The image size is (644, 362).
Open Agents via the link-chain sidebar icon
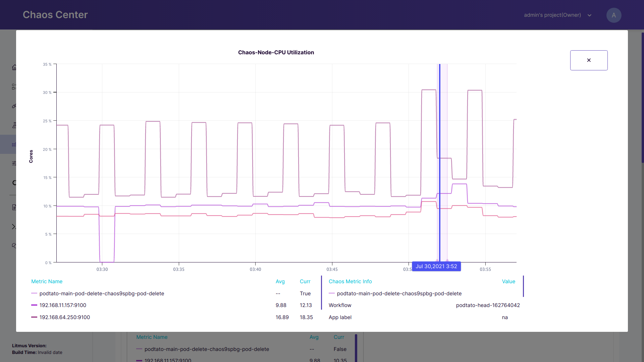[14, 106]
